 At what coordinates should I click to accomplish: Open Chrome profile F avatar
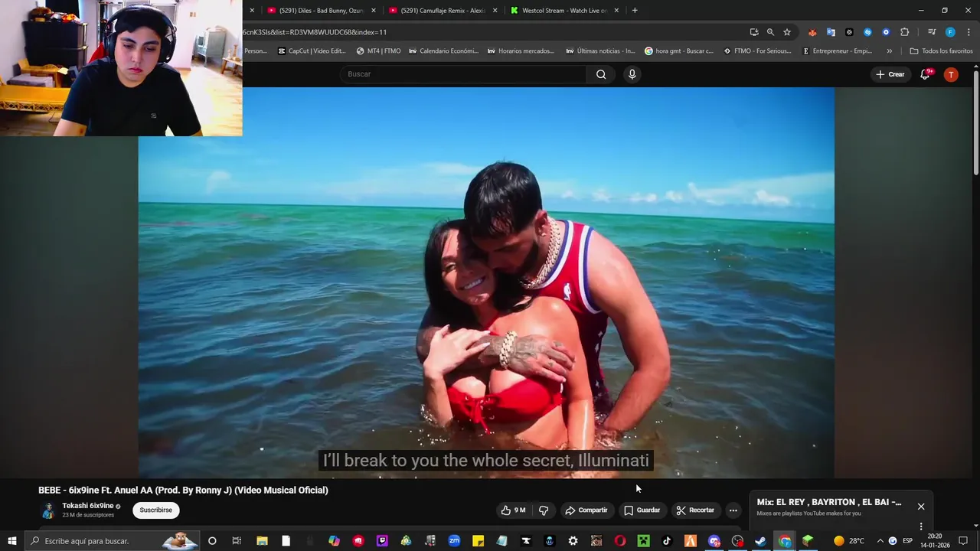[950, 32]
